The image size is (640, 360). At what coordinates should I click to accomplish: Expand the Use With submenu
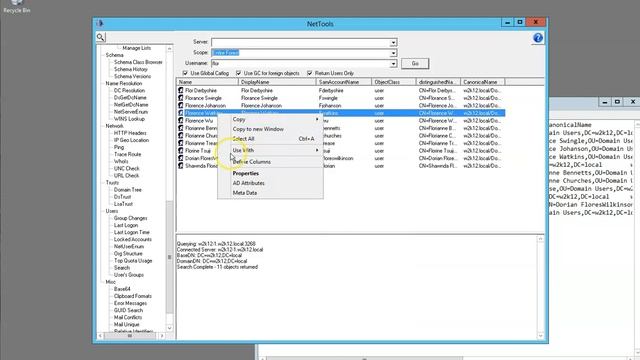pos(270,150)
